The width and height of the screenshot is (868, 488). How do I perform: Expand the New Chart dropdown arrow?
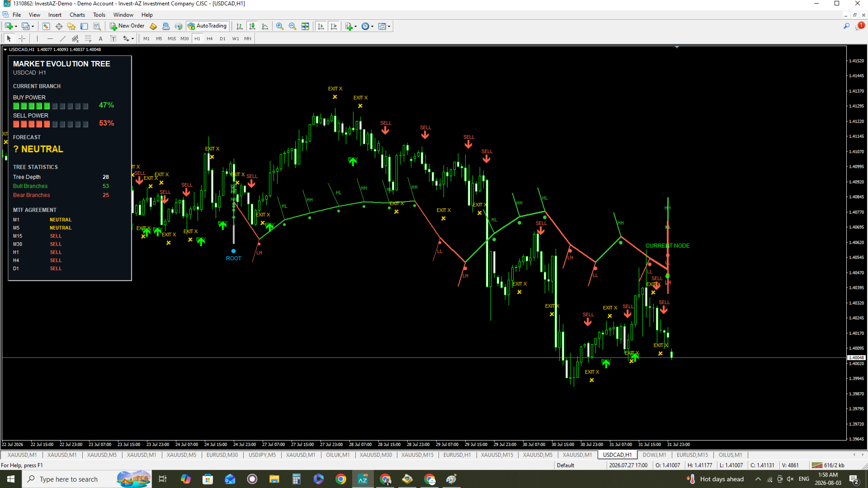click(16, 26)
